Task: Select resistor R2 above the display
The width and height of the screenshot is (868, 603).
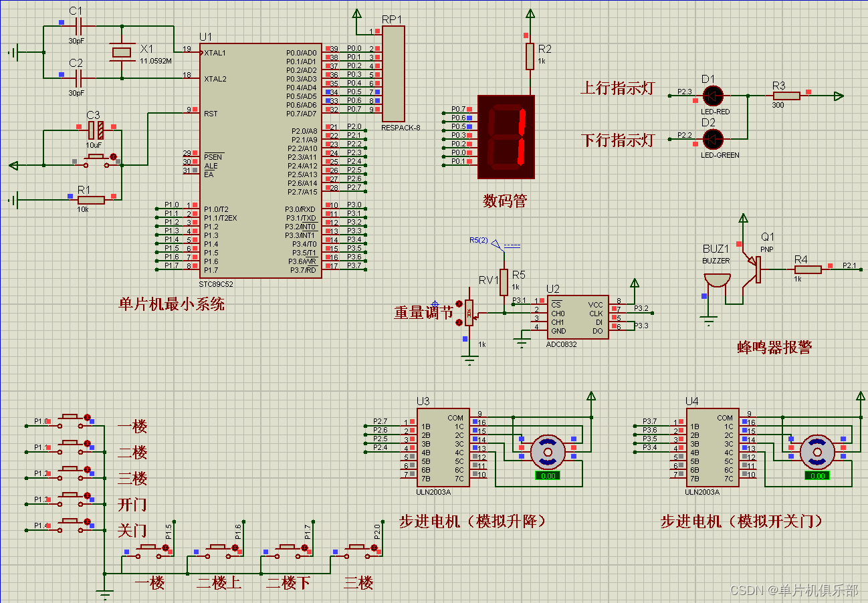Action: coord(530,57)
